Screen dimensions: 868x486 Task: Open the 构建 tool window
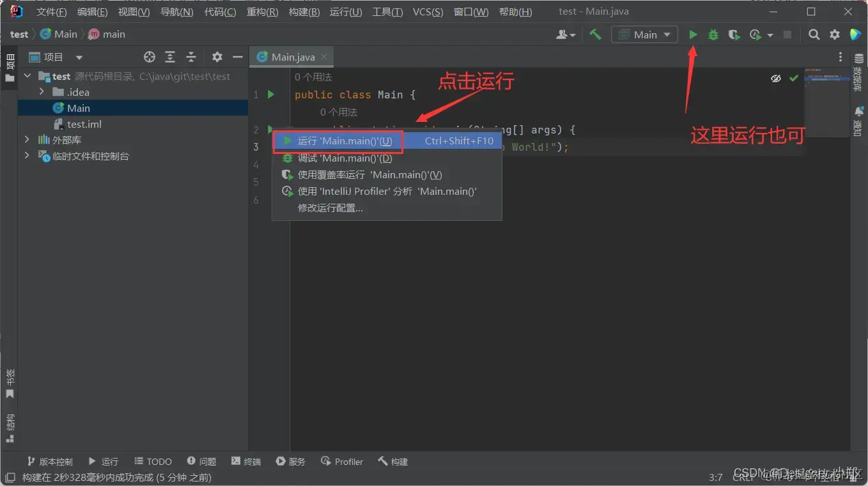click(392, 461)
